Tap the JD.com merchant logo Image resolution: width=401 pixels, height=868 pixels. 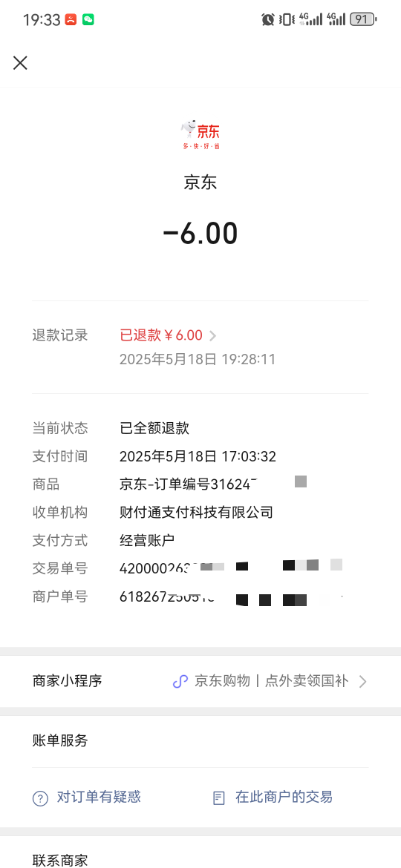(x=200, y=134)
